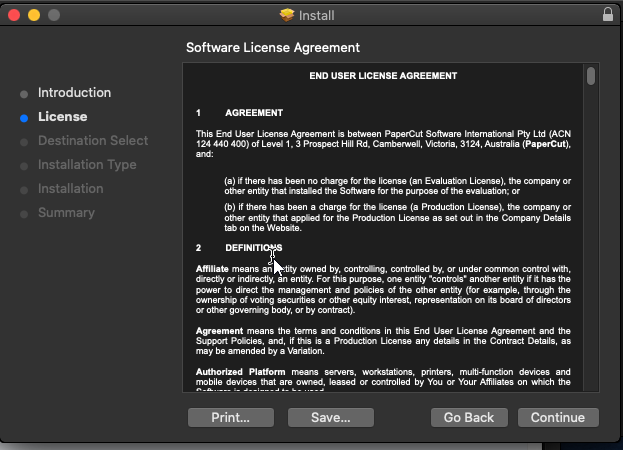
Task: Click the bold Affiliate term
Action: pyautogui.click(x=212, y=269)
